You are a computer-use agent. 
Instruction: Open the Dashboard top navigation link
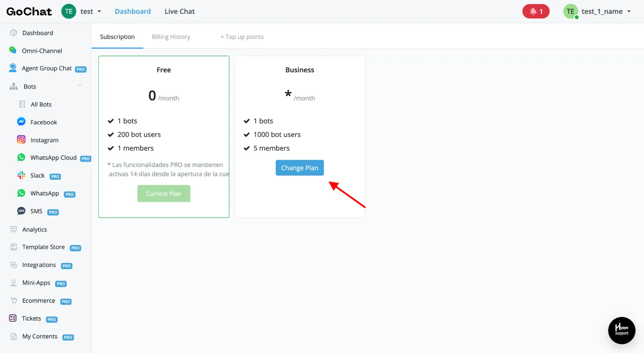click(x=133, y=12)
